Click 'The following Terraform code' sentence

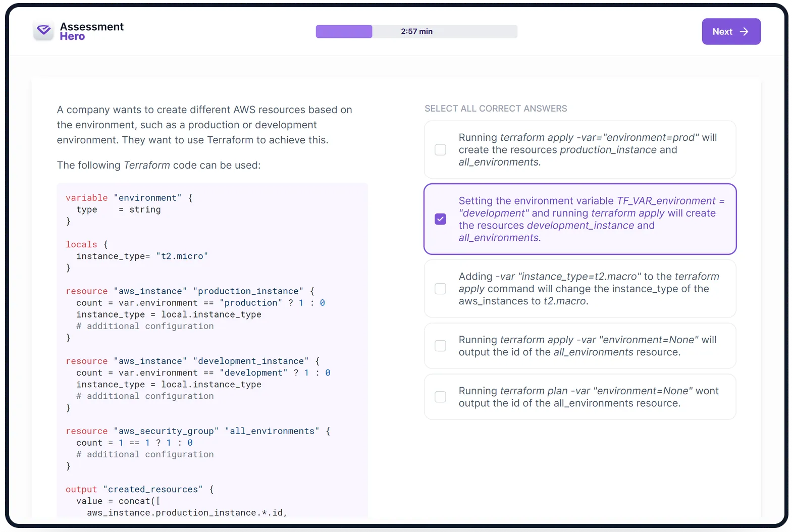[159, 165]
